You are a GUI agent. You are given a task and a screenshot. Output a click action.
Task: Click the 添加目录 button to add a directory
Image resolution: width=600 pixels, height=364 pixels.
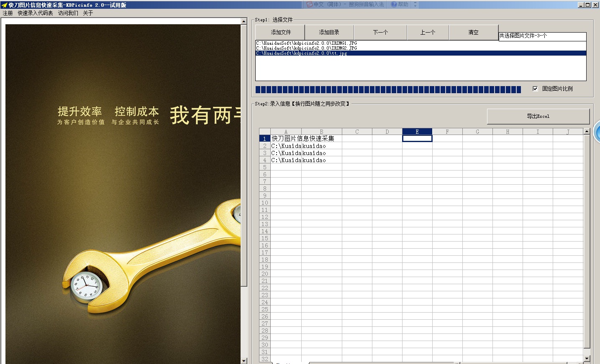click(x=330, y=32)
